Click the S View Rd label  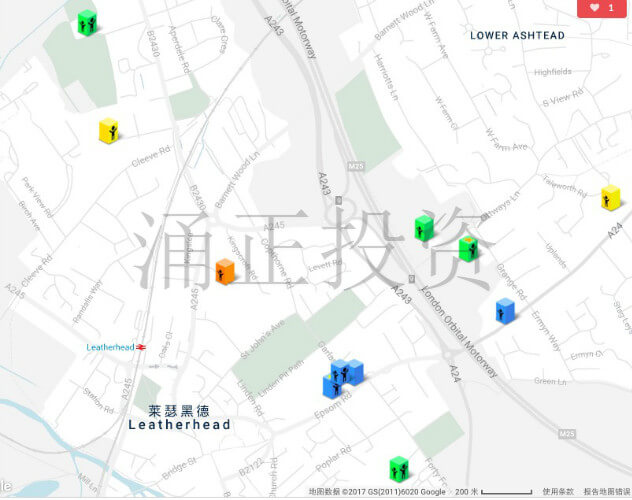[x=563, y=97]
